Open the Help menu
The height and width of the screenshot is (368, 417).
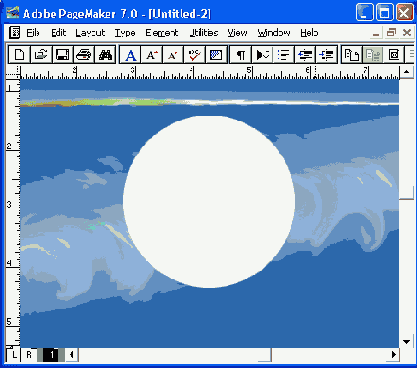[x=309, y=33]
